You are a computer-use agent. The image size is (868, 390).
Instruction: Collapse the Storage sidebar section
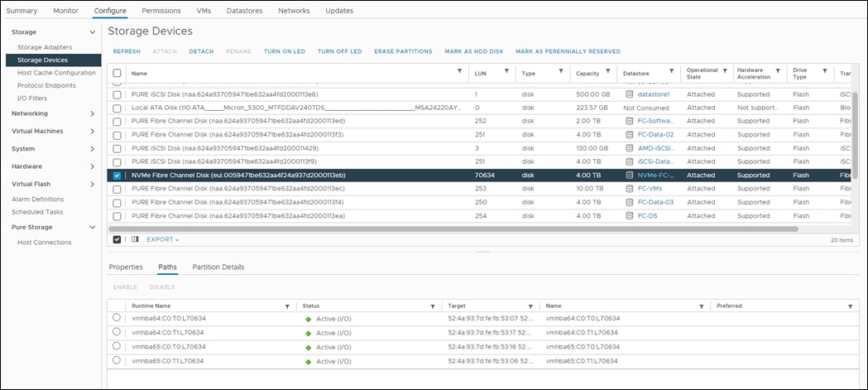tap(93, 32)
